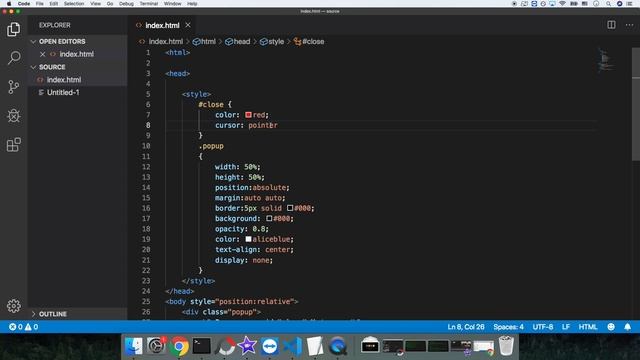The height and width of the screenshot is (360, 640).
Task: Open the border #000 color swatch
Action: (x=290, y=208)
